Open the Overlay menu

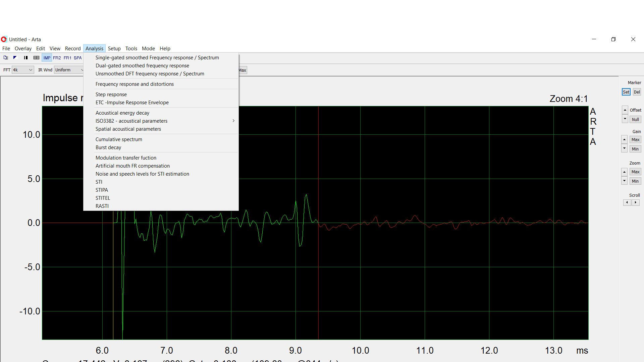click(23, 48)
